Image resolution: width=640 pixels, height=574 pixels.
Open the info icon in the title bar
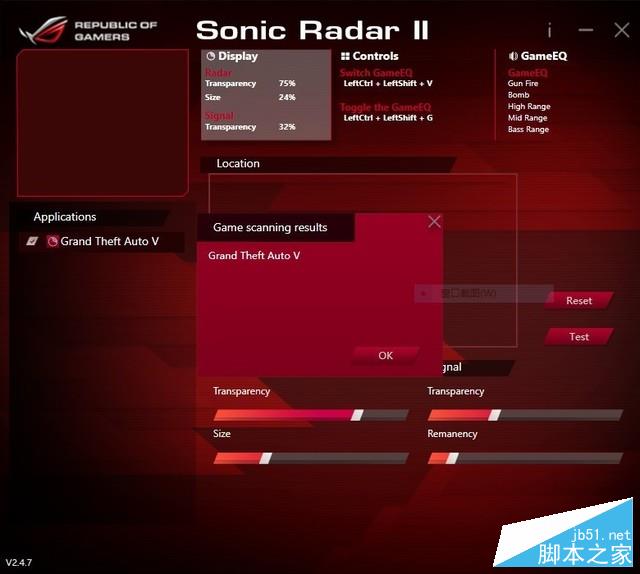pyautogui.click(x=549, y=30)
